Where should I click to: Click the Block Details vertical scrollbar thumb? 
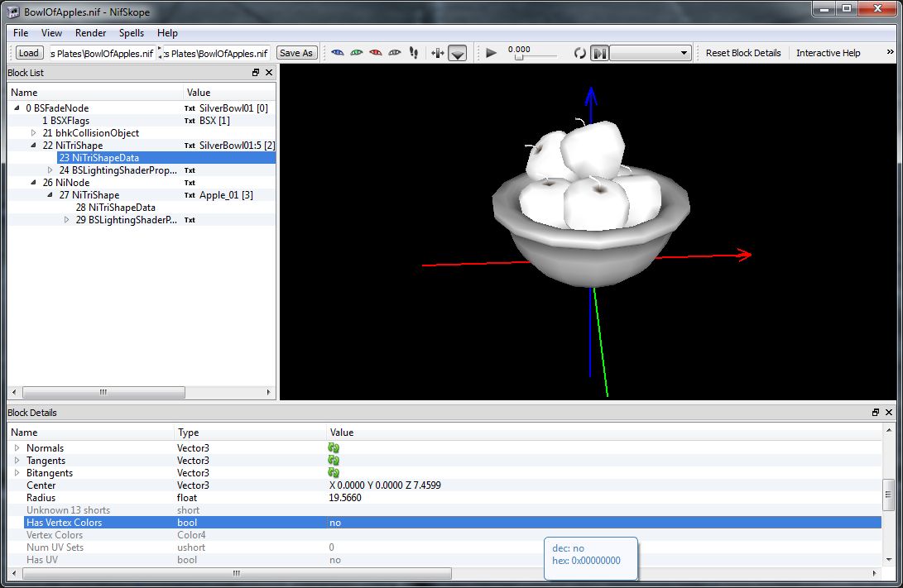tap(889, 495)
